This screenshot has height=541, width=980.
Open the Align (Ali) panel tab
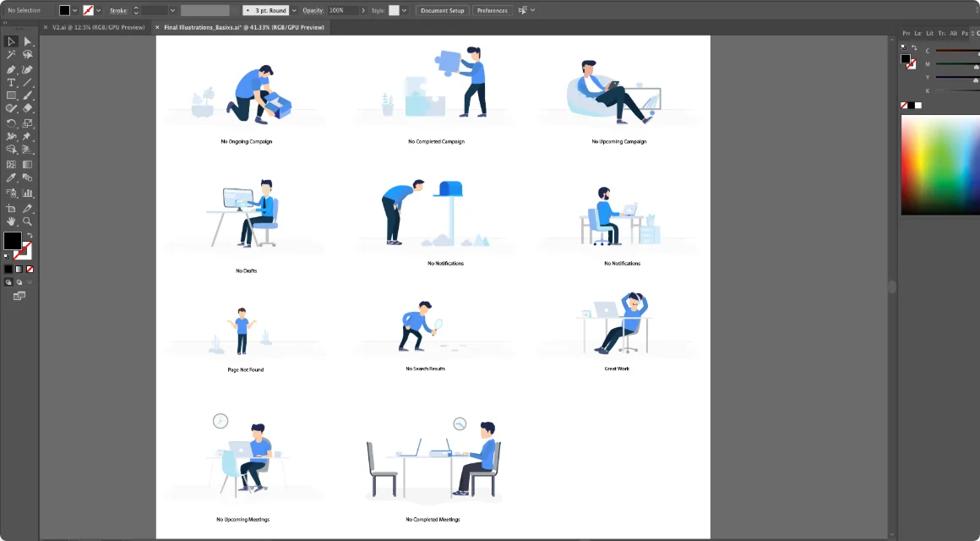point(954,33)
